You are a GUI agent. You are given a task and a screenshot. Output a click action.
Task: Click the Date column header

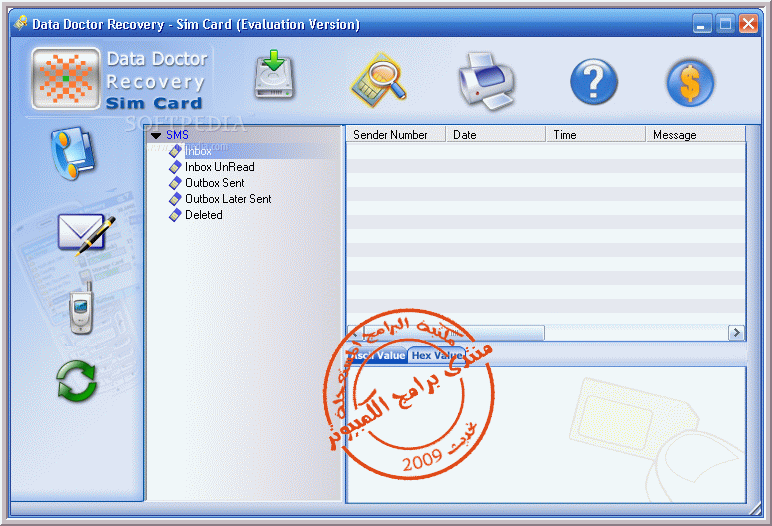[496, 134]
